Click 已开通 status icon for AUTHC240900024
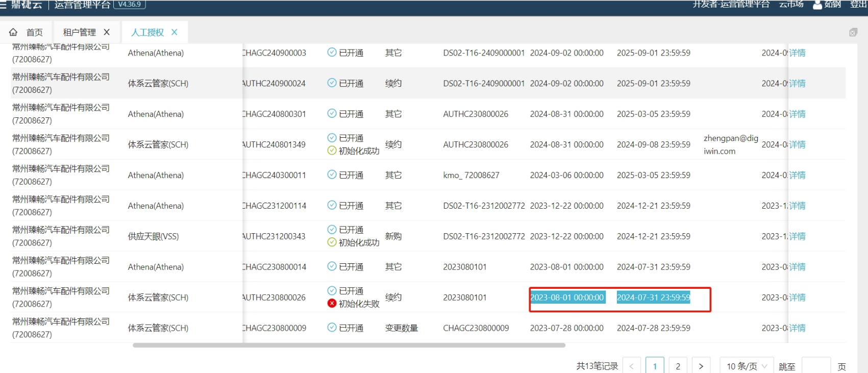This screenshot has height=373, width=868. click(x=332, y=83)
